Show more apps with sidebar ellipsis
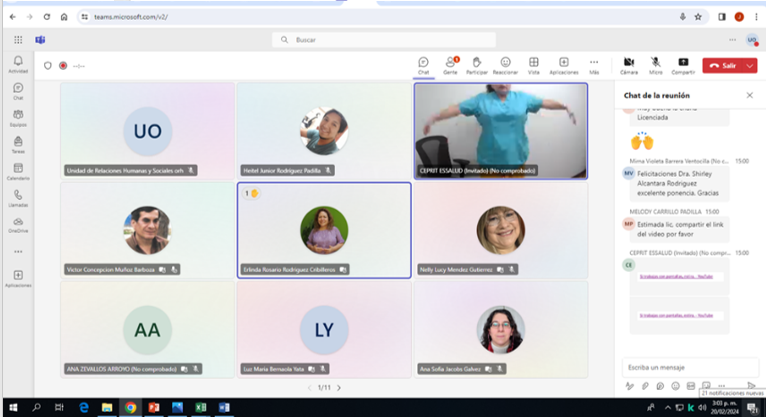The image size is (766, 417). 18,252
